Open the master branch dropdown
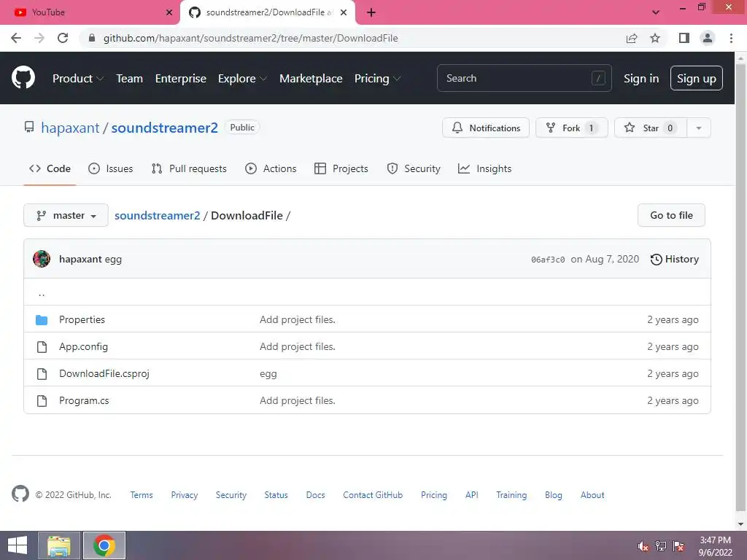The height and width of the screenshot is (560, 747). 66,215
